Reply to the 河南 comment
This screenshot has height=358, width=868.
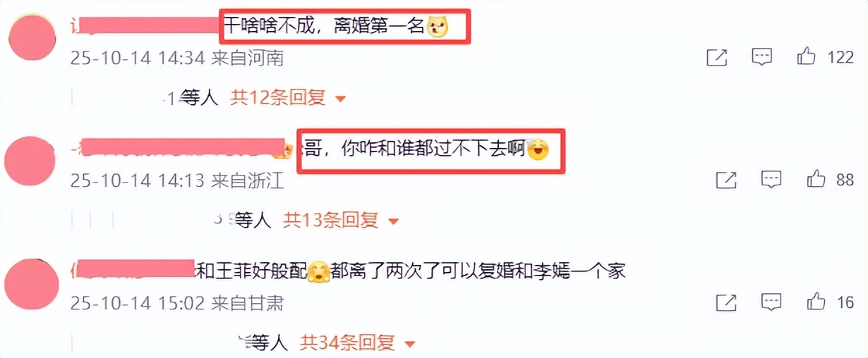pyautogui.click(x=761, y=58)
